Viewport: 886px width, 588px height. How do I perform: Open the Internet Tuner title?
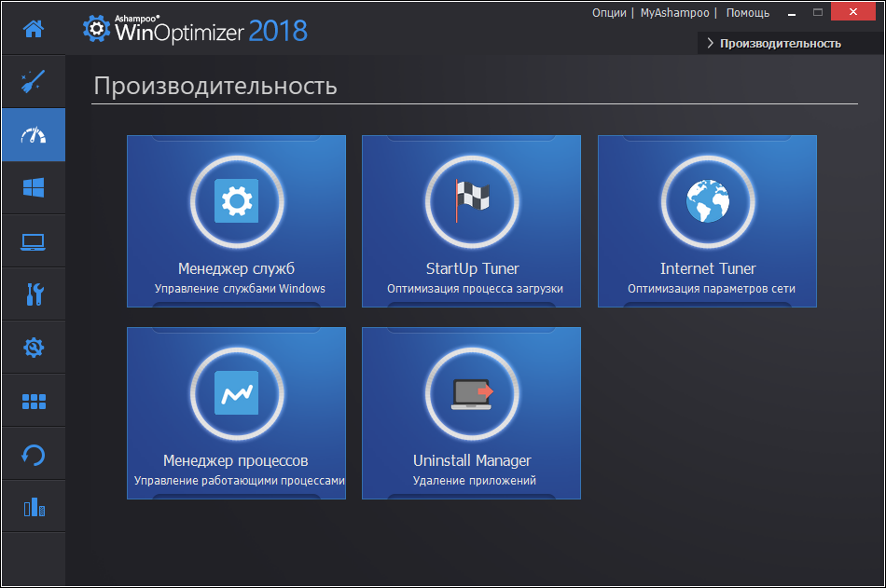pyautogui.click(x=708, y=268)
